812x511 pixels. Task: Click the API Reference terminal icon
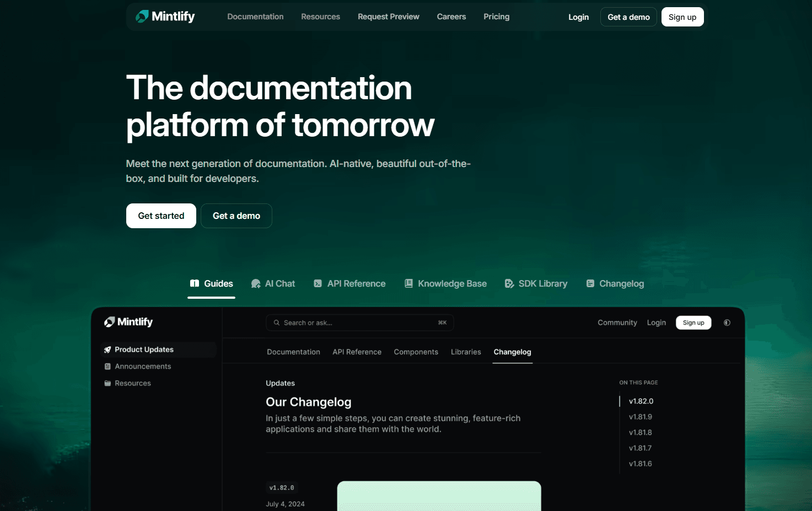point(318,283)
